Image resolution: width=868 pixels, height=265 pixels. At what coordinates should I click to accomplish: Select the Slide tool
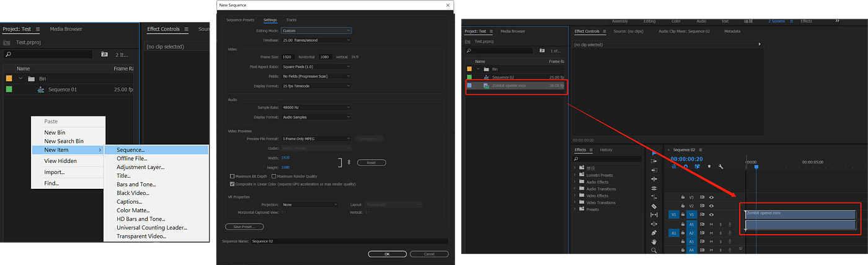654,224
